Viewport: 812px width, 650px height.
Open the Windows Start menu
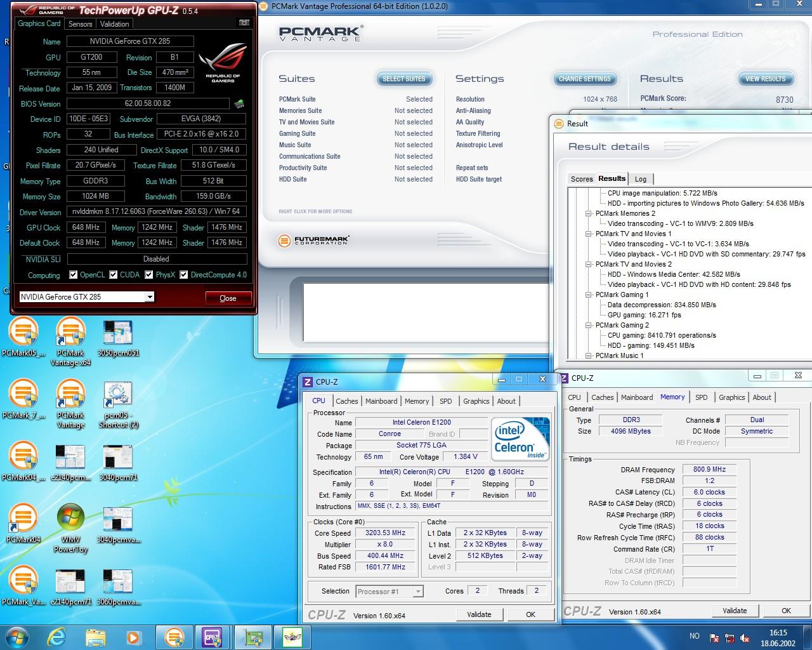click(x=17, y=637)
